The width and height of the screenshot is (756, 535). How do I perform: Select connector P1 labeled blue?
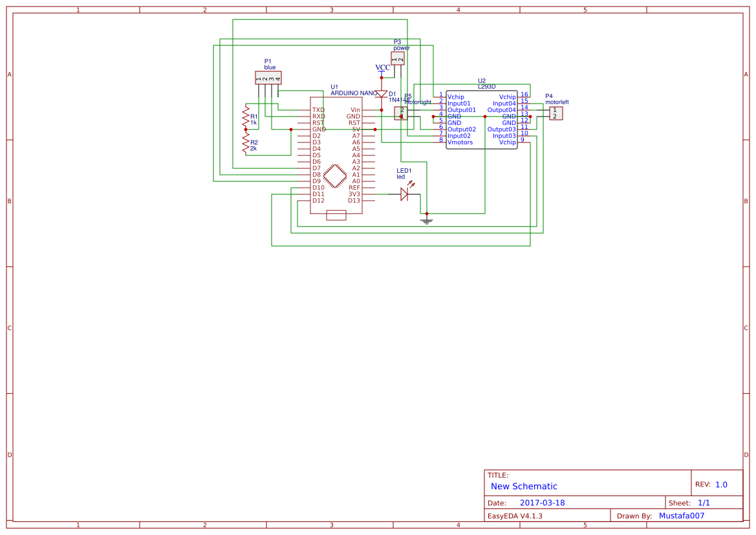tap(268, 77)
